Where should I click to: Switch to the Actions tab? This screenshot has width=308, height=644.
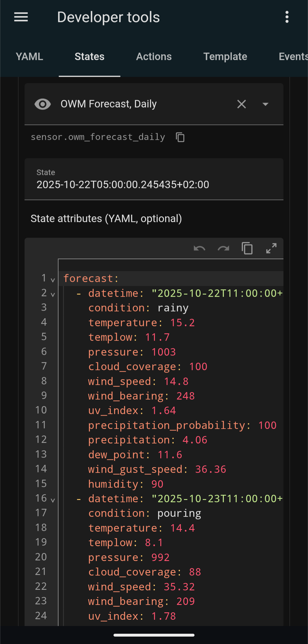[154, 56]
